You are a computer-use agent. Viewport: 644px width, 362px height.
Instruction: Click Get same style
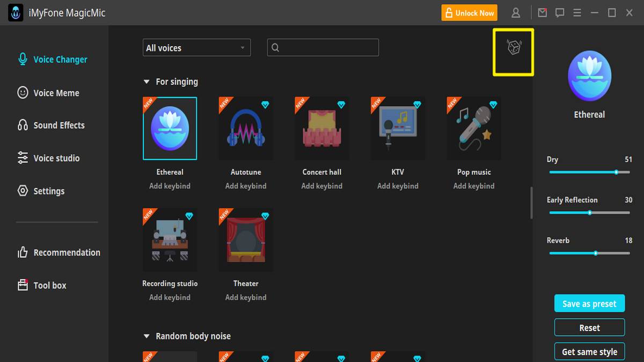click(589, 352)
